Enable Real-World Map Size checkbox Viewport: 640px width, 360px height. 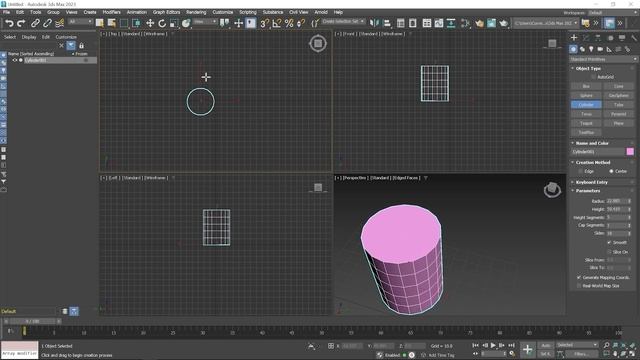click(x=579, y=286)
